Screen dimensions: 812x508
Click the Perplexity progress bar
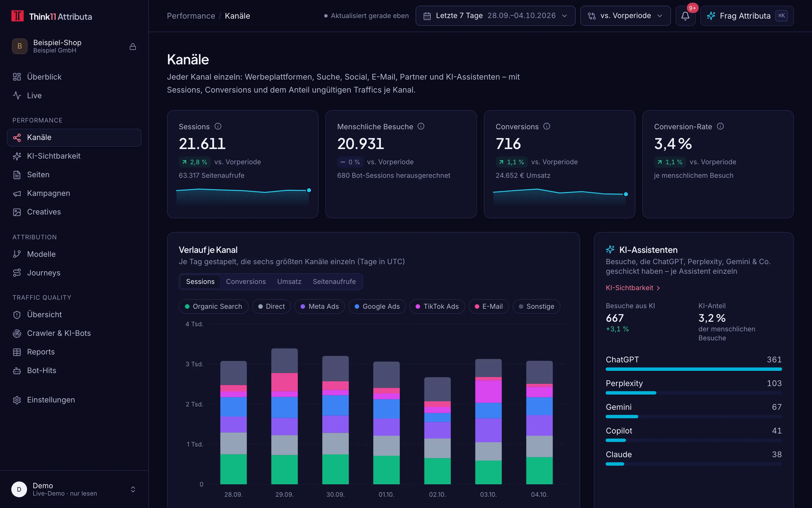click(694, 393)
